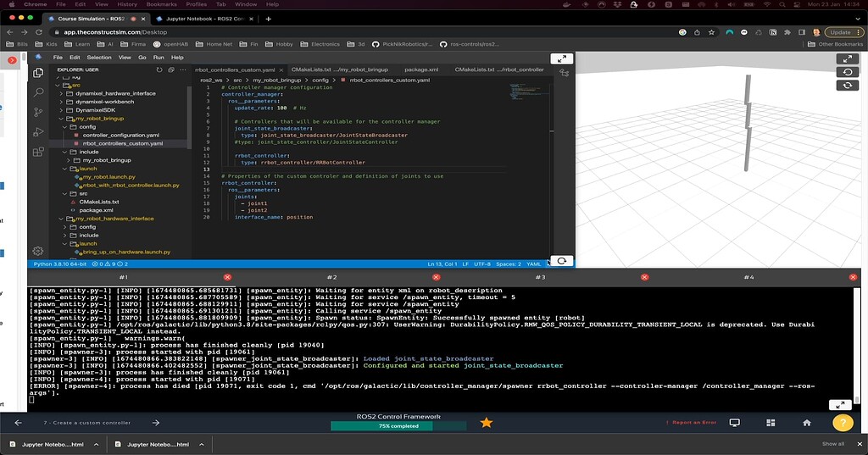Open dropdown for first Jupyter download item

click(x=96, y=444)
